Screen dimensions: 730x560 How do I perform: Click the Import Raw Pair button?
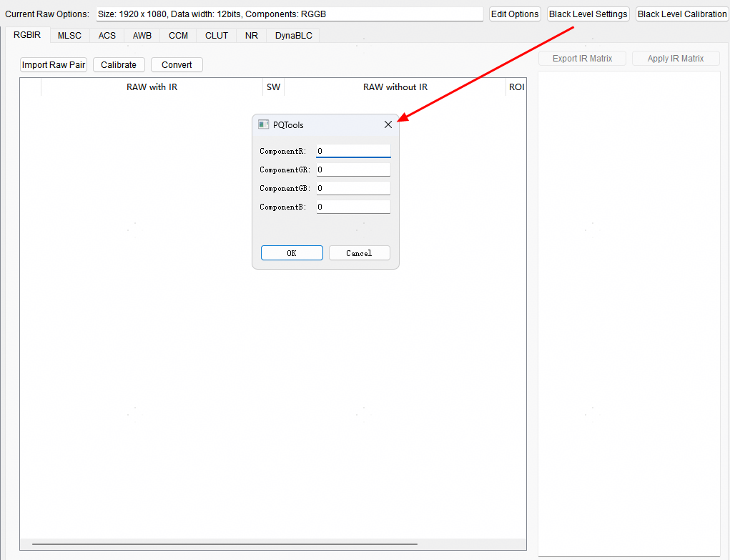point(54,65)
